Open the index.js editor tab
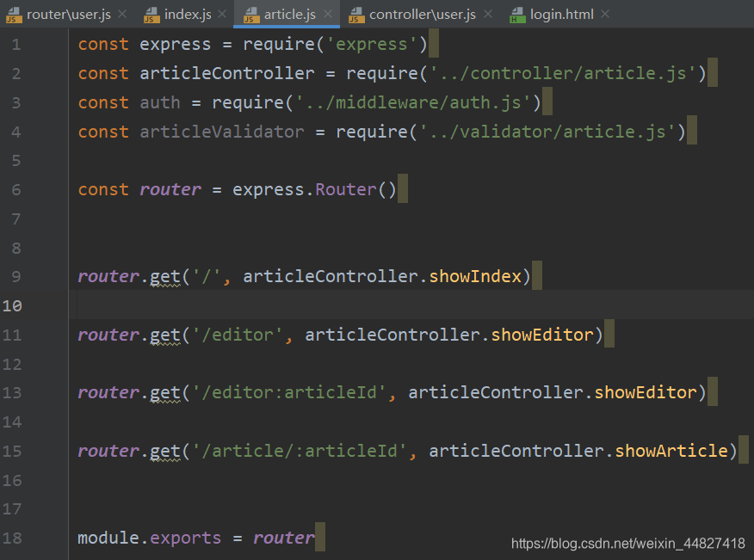 pyautogui.click(x=188, y=15)
